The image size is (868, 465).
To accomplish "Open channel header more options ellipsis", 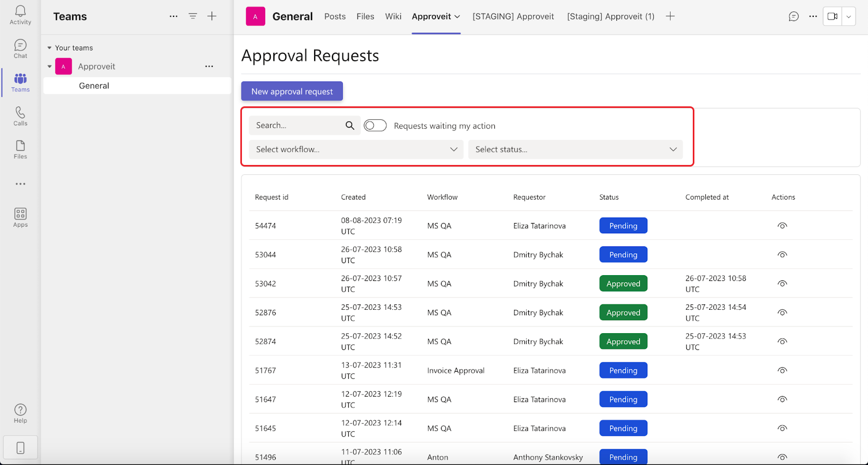I will pyautogui.click(x=813, y=16).
